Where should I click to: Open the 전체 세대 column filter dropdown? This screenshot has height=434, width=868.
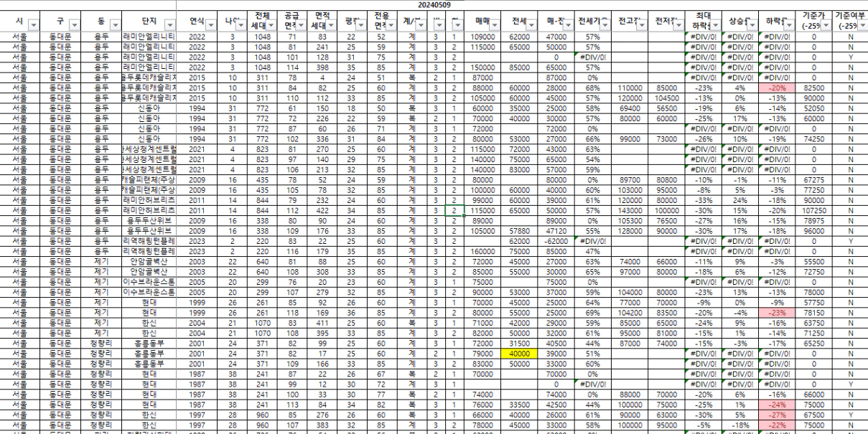coord(271,25)
